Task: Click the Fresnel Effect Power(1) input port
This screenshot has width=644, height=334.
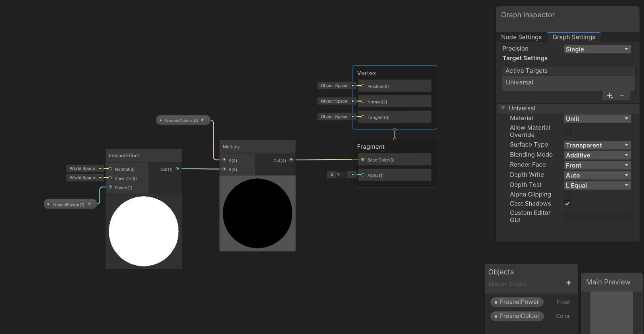Action: click(x=110, y=187)
